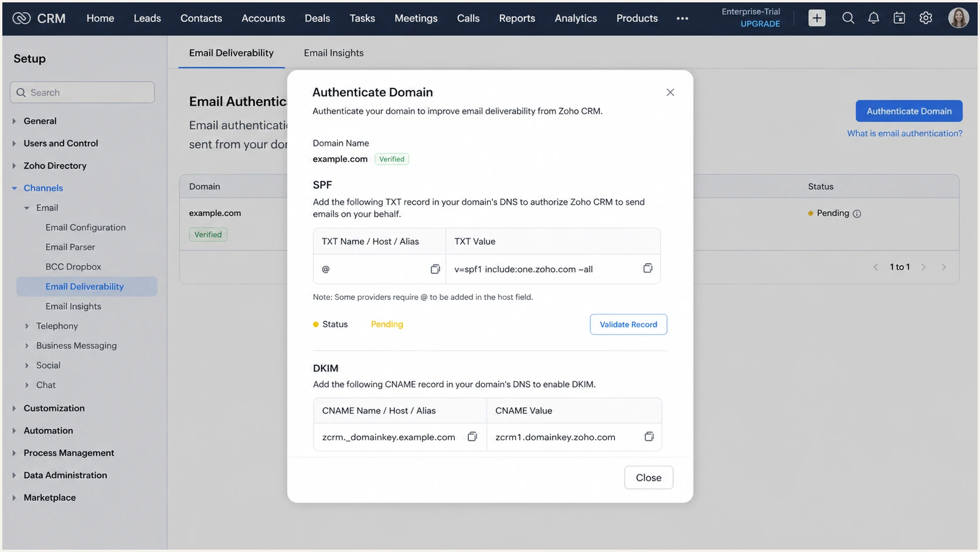Open the Leads module
Viewport: 980px width, 552px height.
[x=147, y=18]
